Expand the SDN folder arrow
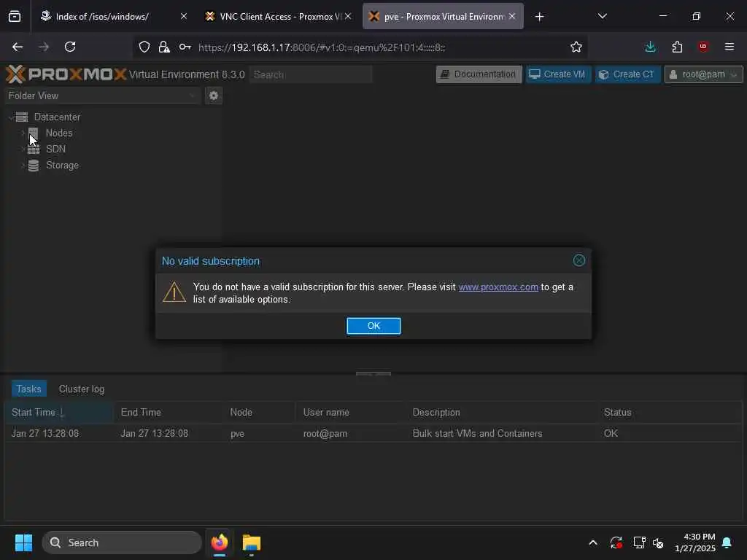Viewport: 747px width, 560px height. [x=23, y=149]
